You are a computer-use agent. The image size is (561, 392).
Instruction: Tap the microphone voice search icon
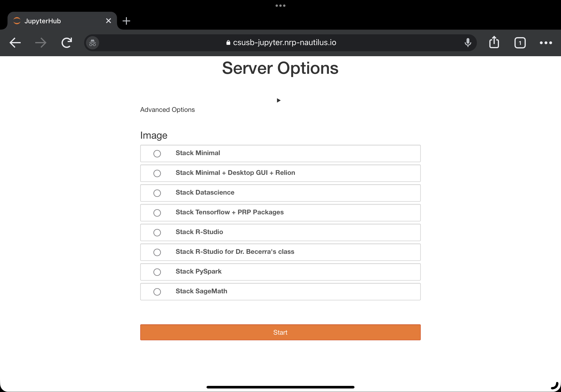point(468,43)
